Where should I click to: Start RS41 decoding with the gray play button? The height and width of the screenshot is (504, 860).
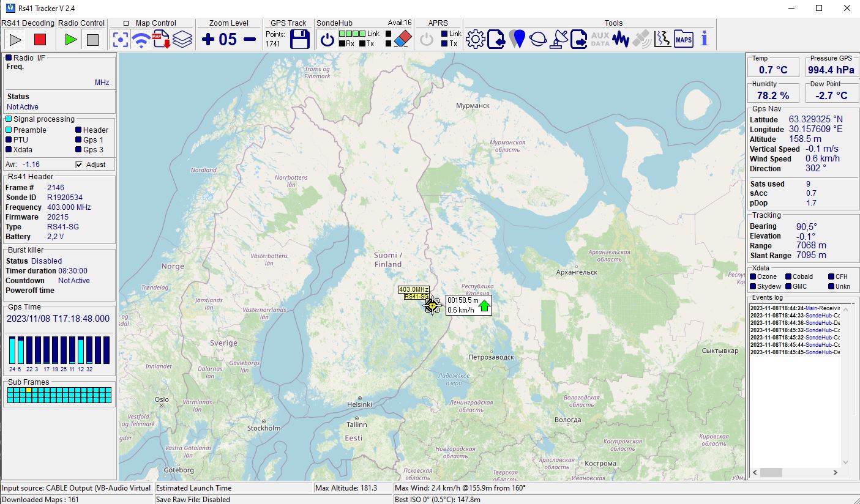tap(15, 40)
